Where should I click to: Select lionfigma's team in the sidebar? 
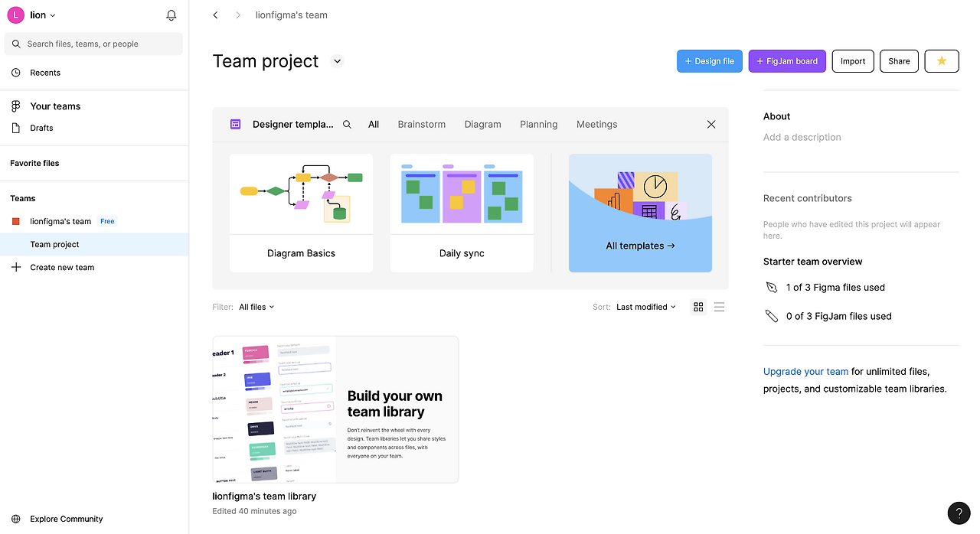(60, 221)
